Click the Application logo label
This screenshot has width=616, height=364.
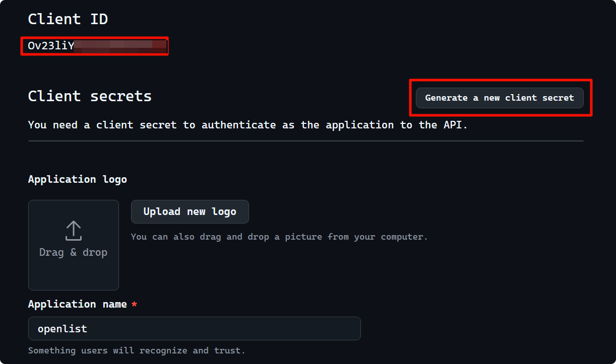[77, 179]
